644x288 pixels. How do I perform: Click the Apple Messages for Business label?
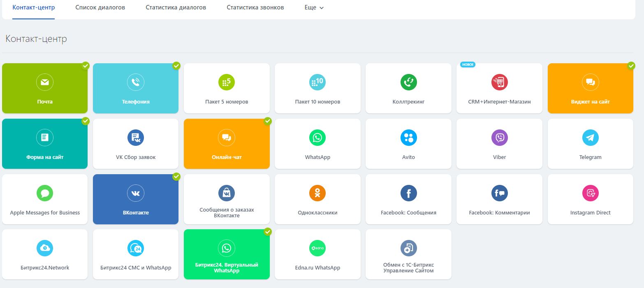click(45, 212)
